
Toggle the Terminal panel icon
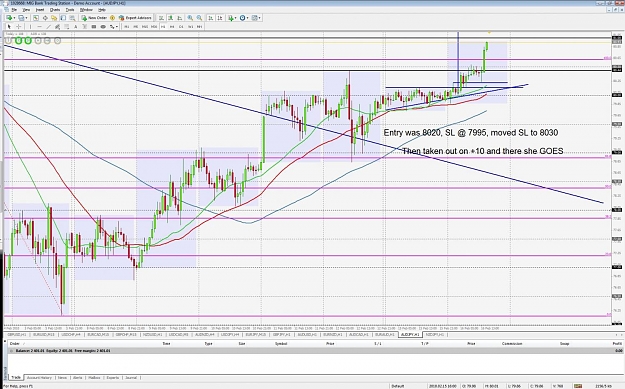point(63,18)
